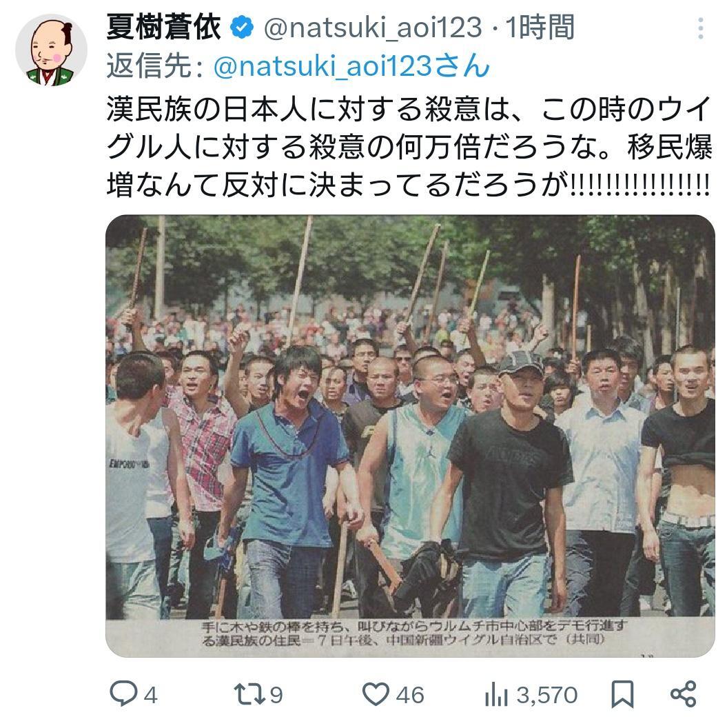Click the reply count 4

point(151,696)
